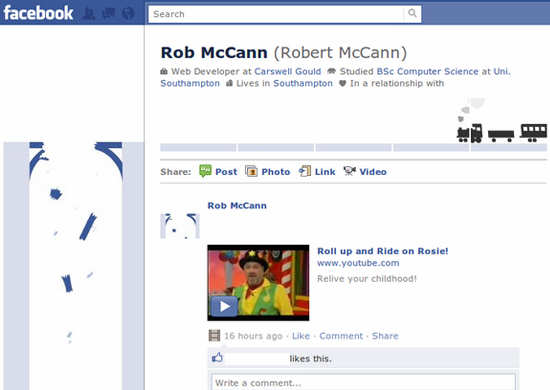Screen dimensions: 550x390
Task: Open Southampton city link after Lives in
Action: [x=303, y=83]
